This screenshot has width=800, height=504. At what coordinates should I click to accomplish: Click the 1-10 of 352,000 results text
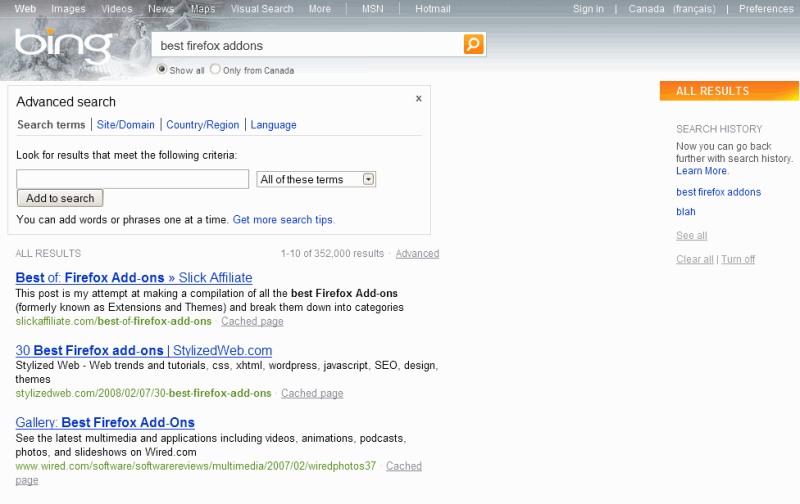coord(332,254)
